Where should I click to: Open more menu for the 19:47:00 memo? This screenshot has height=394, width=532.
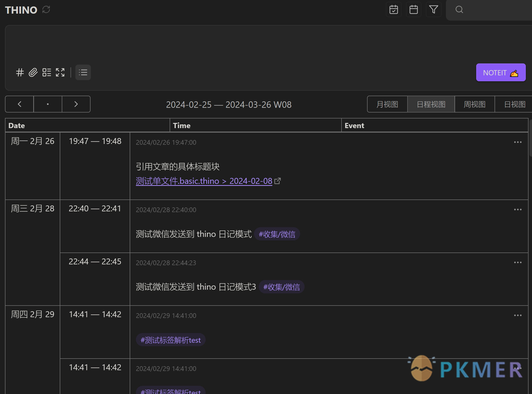(518, 142)
